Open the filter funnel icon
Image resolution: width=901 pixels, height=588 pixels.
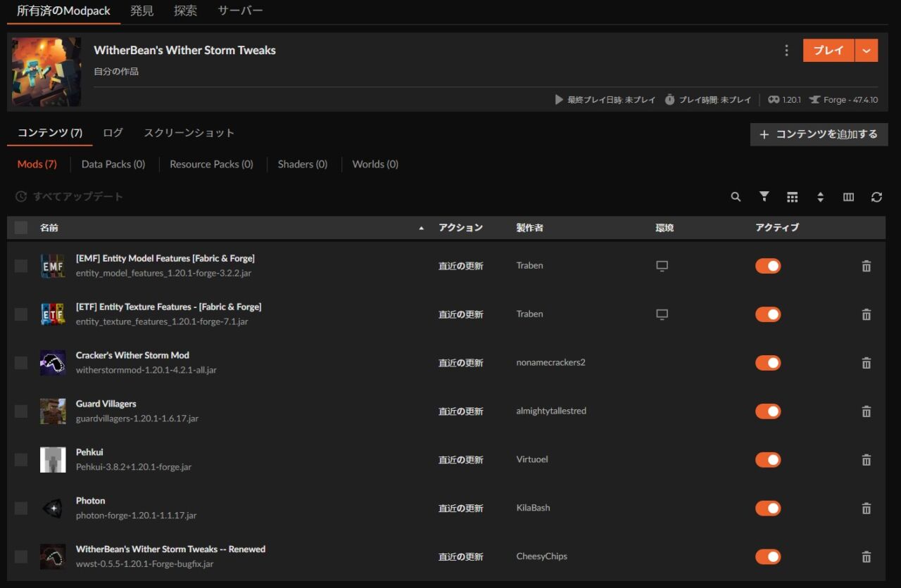tap(764, 197)
